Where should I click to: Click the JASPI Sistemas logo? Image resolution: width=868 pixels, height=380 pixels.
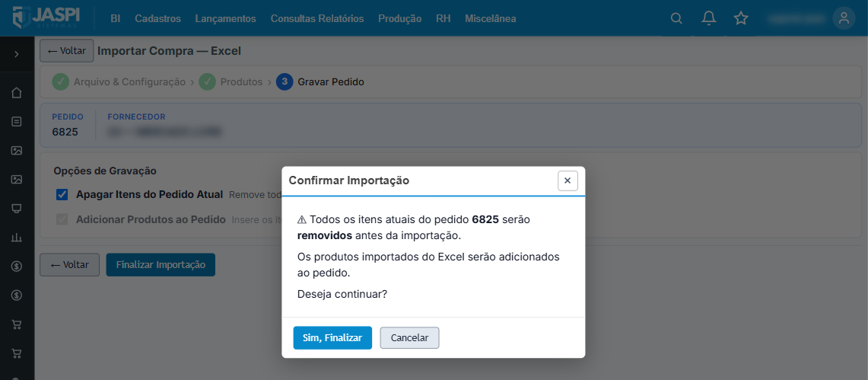tap(46, 18)
